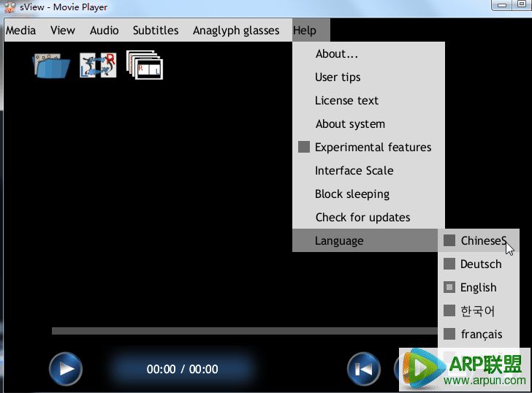Click the sView app icon in title bar
Viewport: 532px width, 393px height.
pos(10,7)
